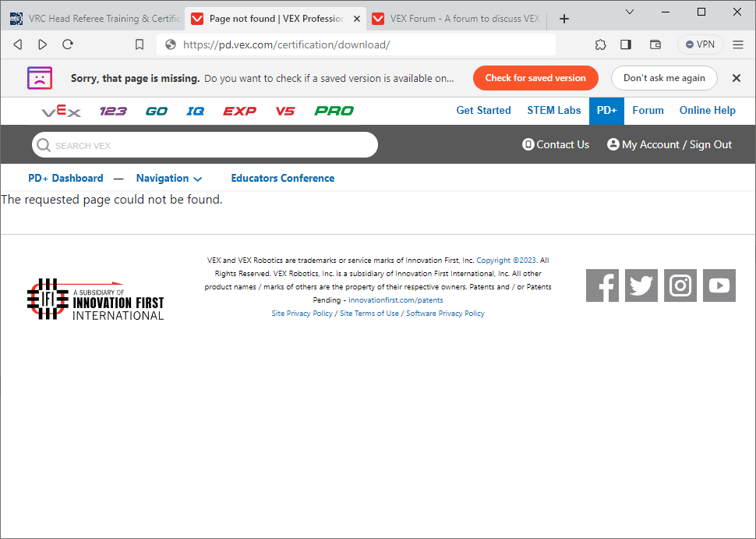Open the VEX Instagram page icon
Image resolution: width=756 pixels, height=539 pixels.
point(680,285)
